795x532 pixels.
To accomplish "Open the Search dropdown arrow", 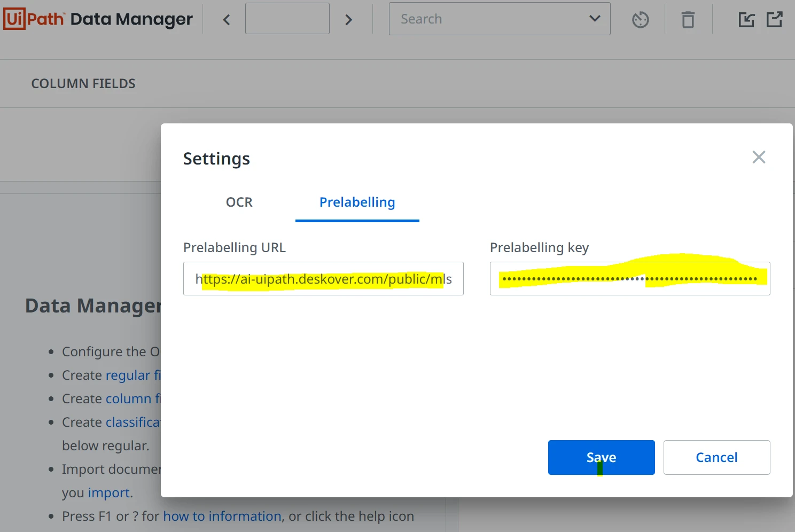I will point(595,19).
